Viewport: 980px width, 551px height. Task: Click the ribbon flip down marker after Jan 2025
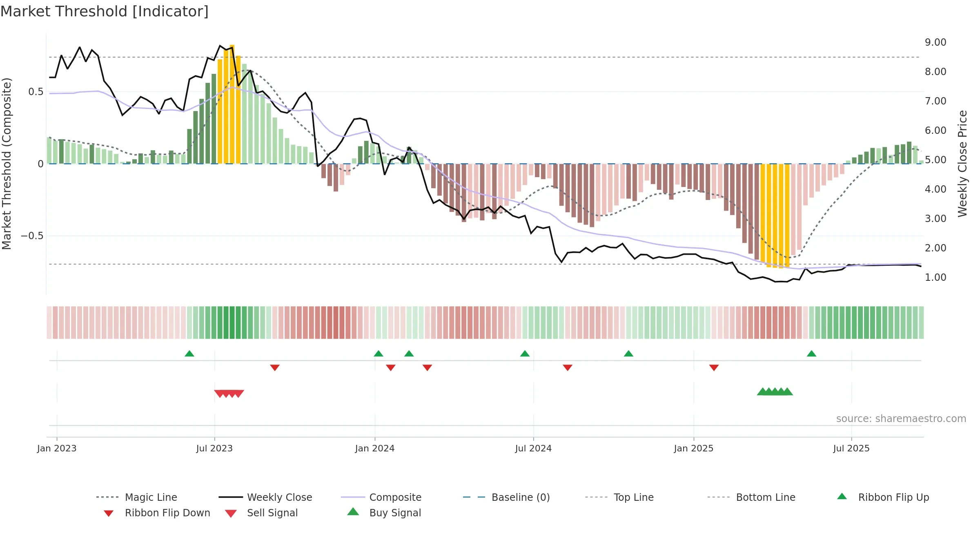pyautogui.click(x=714, y=367)
